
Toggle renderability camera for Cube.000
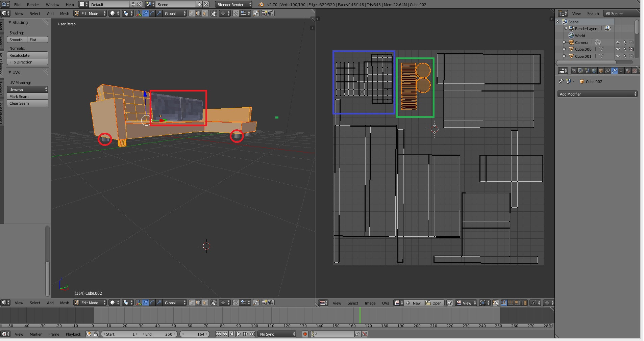click(x=631, y=49)
